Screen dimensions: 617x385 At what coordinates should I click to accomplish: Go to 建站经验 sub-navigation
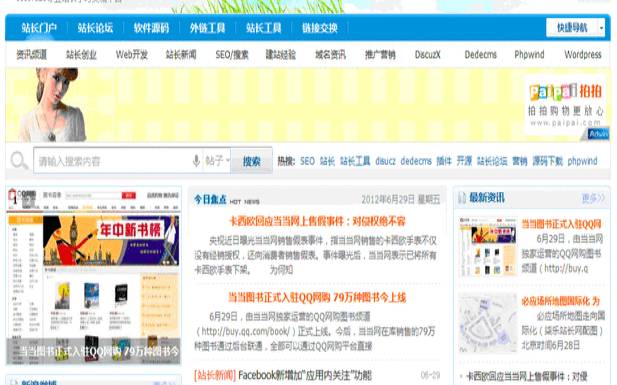(281, 54)
